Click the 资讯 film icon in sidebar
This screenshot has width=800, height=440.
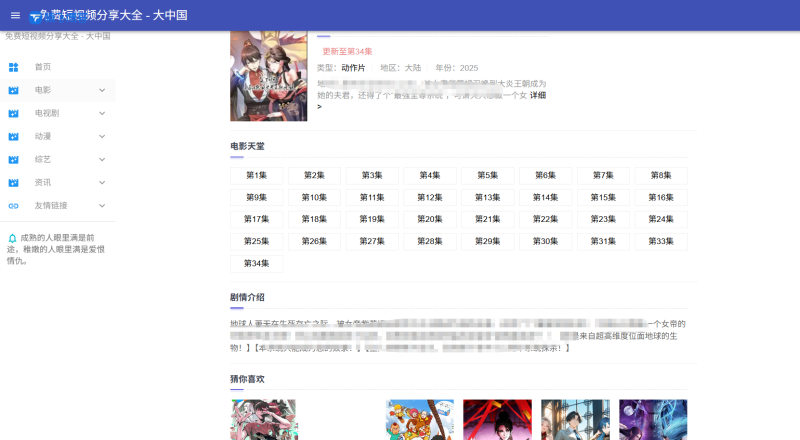coord(14,183)
